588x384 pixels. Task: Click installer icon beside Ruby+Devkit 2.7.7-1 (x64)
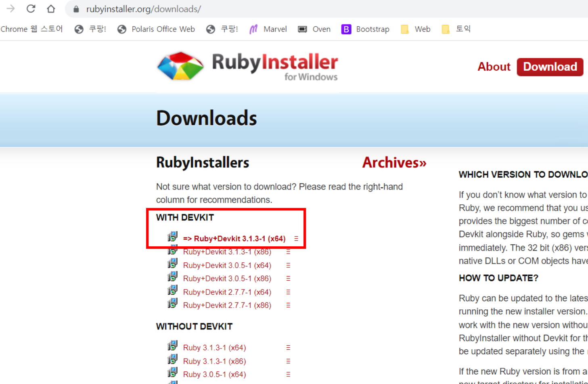click(x=172, y=290)
